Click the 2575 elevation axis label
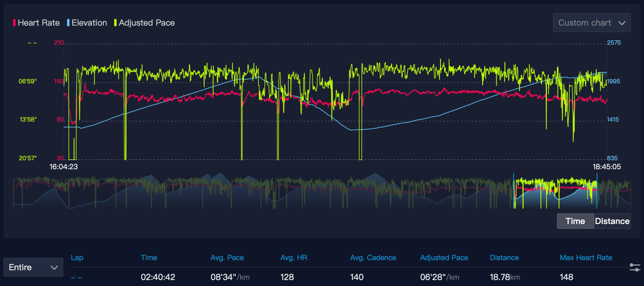Viewport: 644px width, 286px height. [614, 42]
